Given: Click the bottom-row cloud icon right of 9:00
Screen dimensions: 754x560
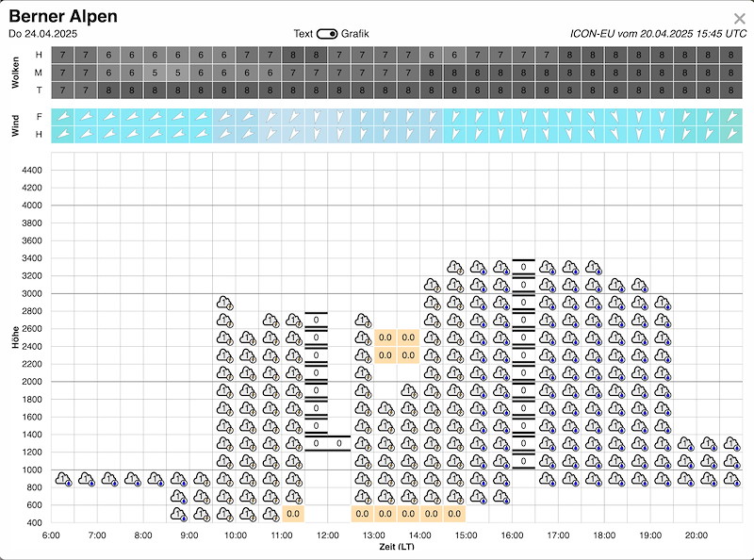Looking at the screenshot, I should point(201,514).
